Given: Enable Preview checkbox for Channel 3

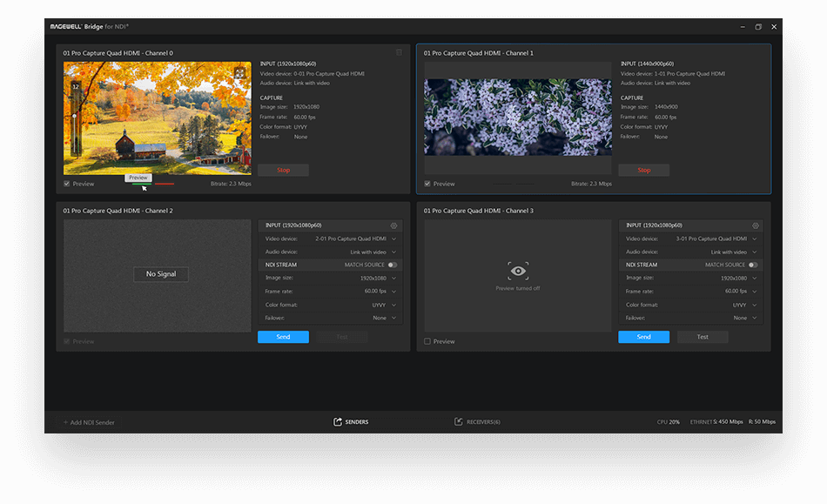Looking at the screenshot, I should click(x=427, y=341).
